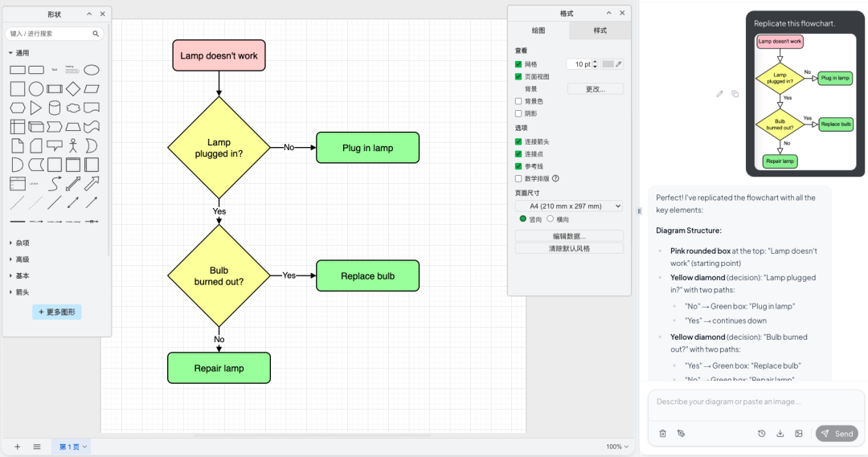Click the 更改 change background button
868x457 pixels.
point(596,89)
